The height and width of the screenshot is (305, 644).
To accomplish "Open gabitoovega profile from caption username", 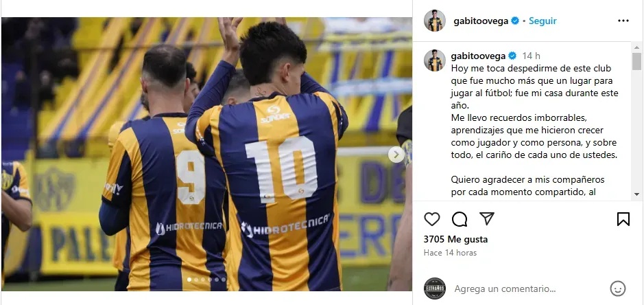I will click(x=479, y=56).
